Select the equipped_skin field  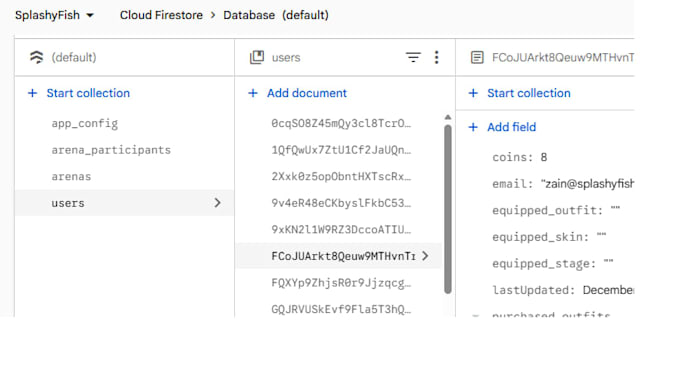coord(549,237)
